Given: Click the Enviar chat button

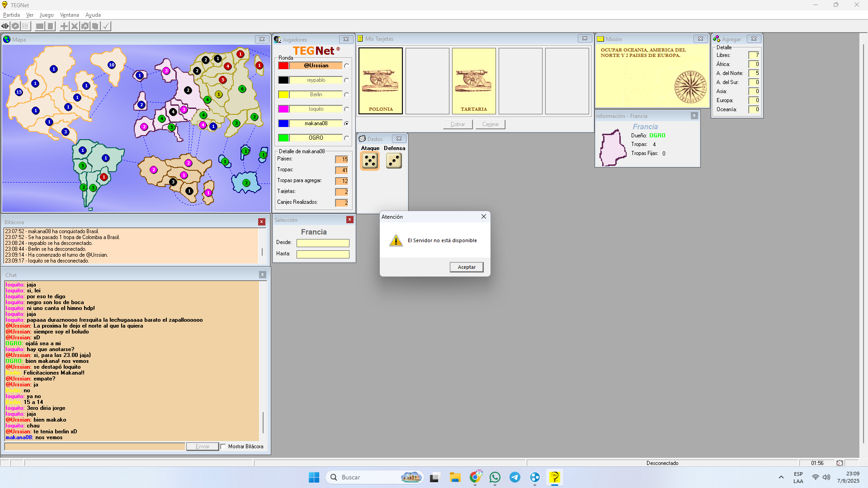Looking at the screenshot, I should [203, 446].
